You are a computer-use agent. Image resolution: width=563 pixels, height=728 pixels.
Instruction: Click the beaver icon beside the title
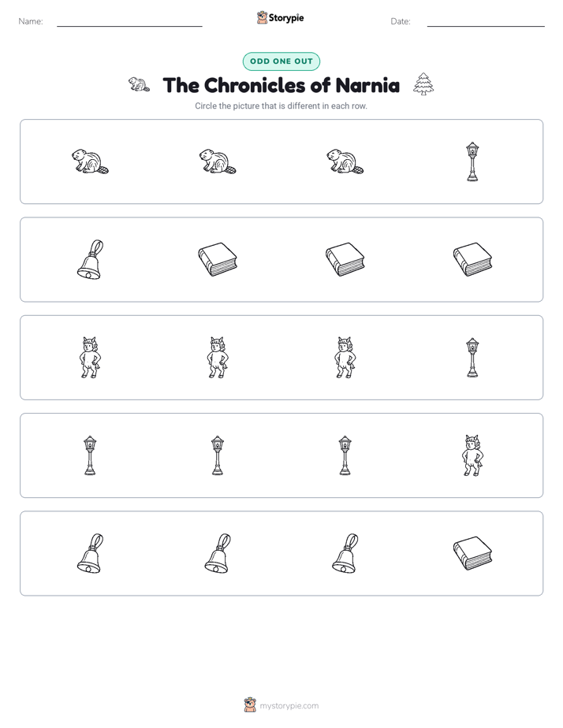click(139, 84)
